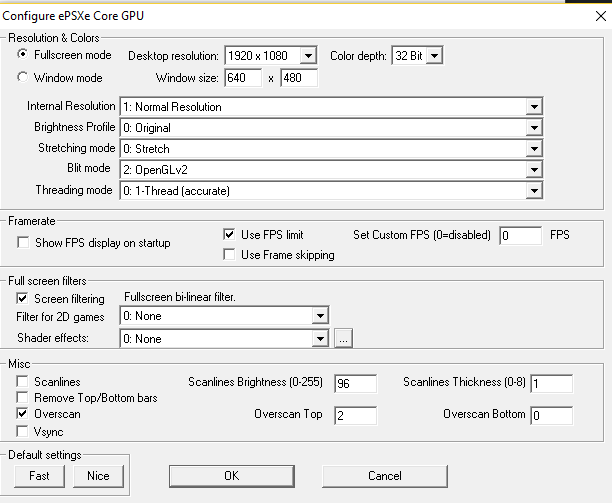Viewport: 612px width, 503px height.
Task: Expand the Threading mode dropdown
Action: pyautogui.click(x=331, y=191)
